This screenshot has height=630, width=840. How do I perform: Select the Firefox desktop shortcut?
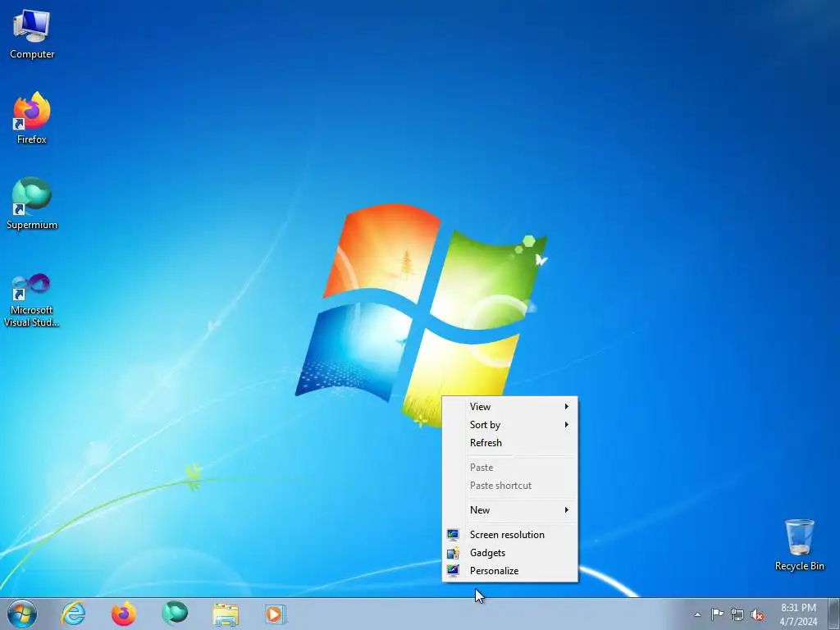tap(32, 118)
